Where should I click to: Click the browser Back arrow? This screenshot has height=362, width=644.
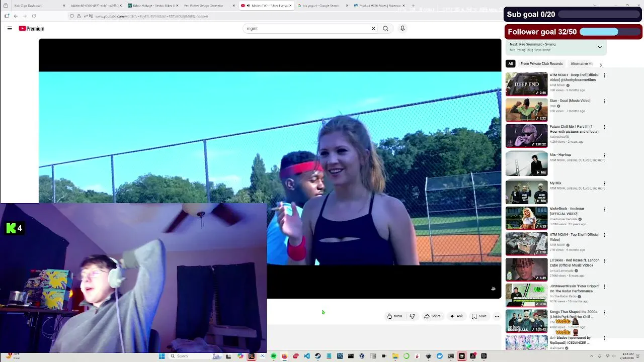[x=16, y=16]
